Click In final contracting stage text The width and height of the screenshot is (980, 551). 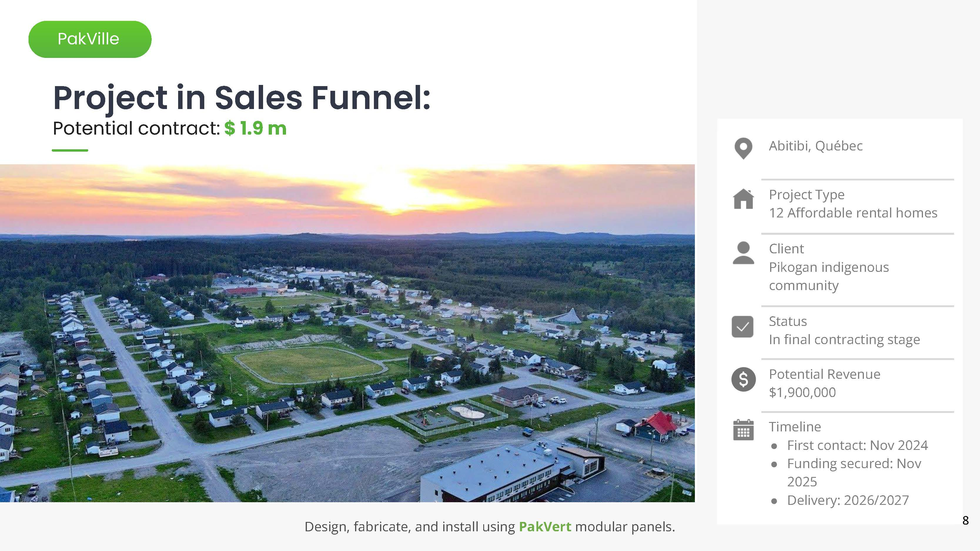point(844,339)
